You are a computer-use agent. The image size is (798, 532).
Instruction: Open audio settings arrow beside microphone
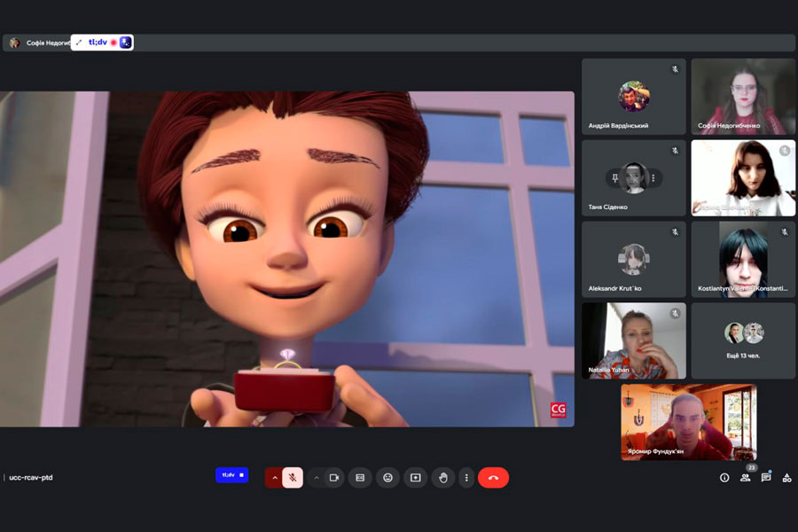point(274,478)
